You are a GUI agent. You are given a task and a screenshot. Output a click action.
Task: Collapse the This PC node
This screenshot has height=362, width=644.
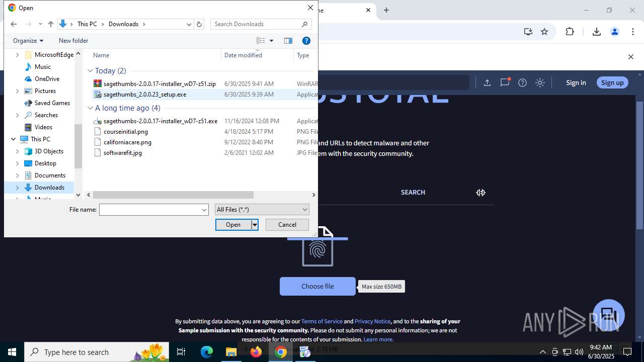coord(14,139)
